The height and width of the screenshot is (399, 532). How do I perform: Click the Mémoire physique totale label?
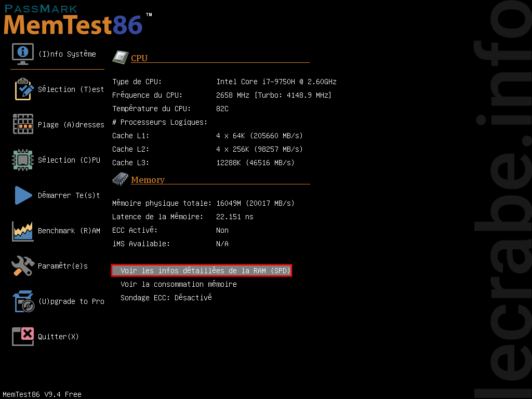[162, 203]
